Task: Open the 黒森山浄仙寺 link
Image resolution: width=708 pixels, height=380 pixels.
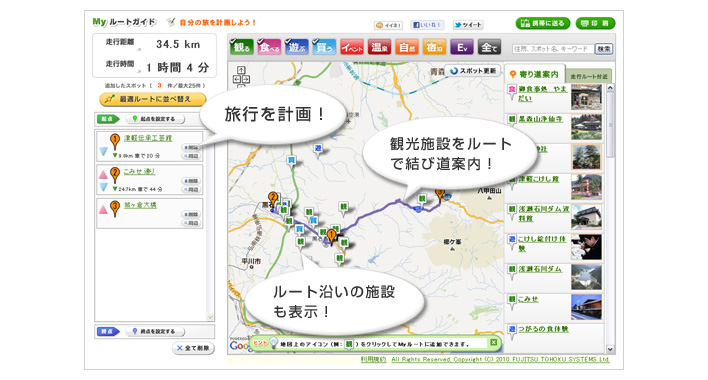Action: pos(540,119)
